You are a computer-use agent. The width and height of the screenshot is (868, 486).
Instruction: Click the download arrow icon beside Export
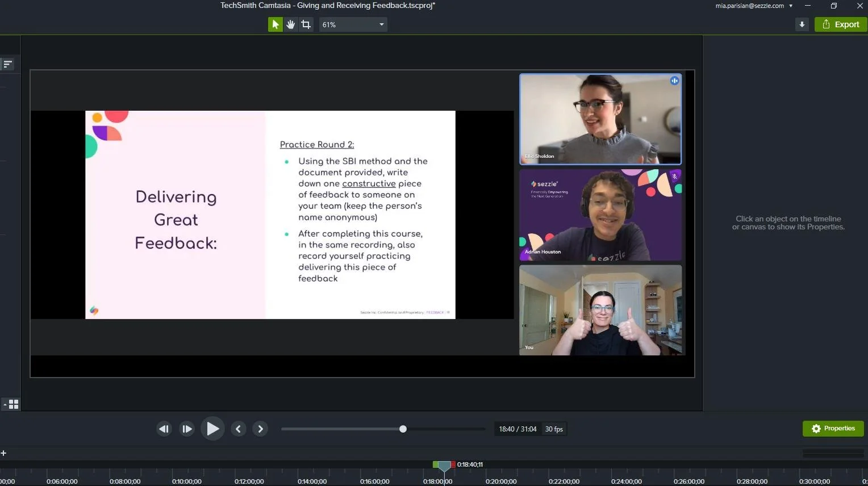pyautogui.click(x=802, y=24)
